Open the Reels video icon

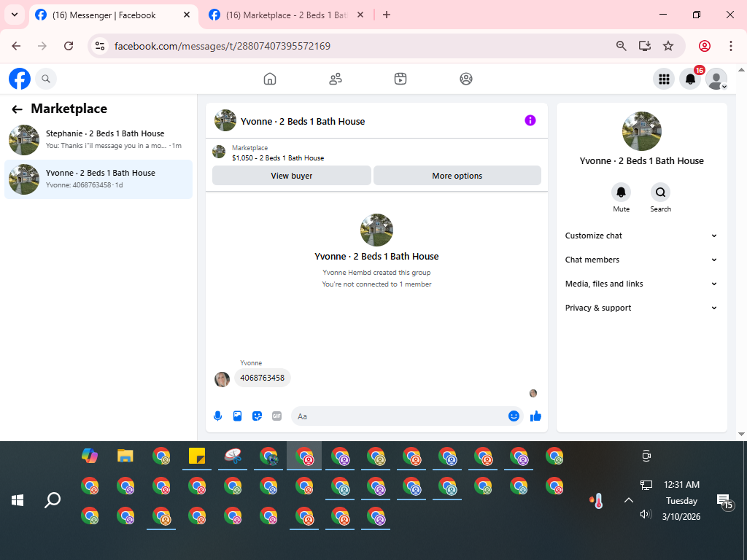click(x=400, y=79)
